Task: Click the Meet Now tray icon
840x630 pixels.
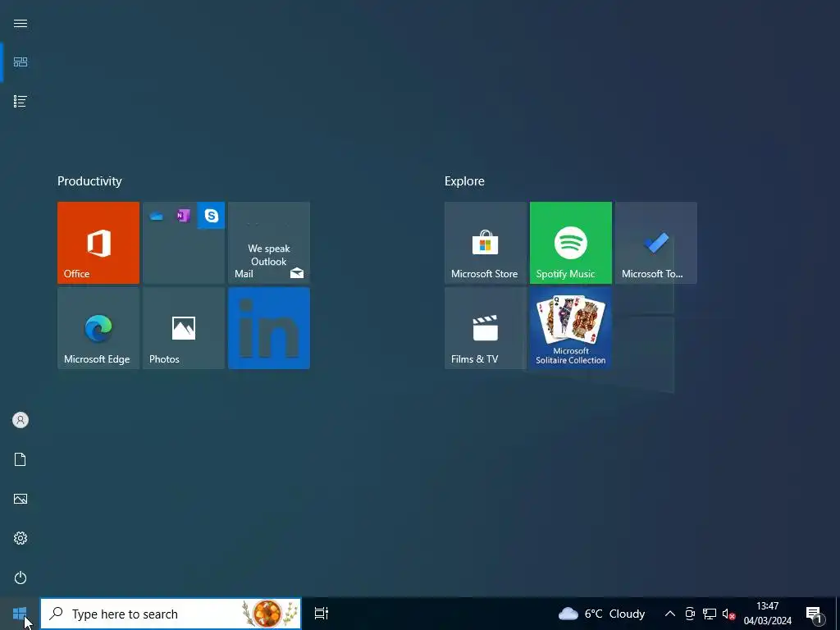Action: 690,614
